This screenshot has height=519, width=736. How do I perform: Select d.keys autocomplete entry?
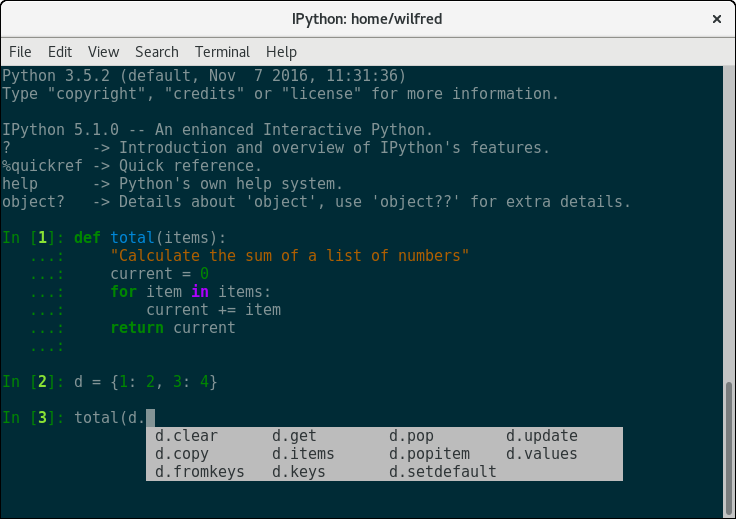coord(299,472)
